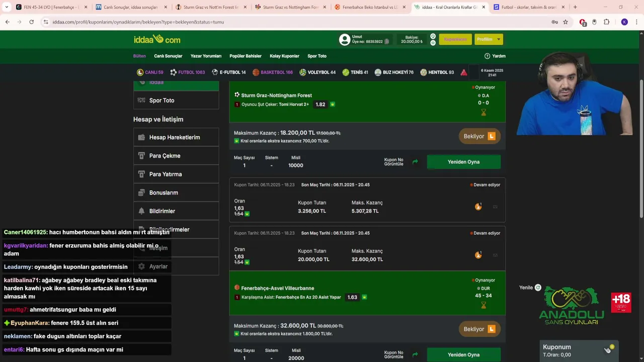Select HENTBOL 93 sport category
The height and width of the screenshot is (362, 644).
click(x=437, y=72)
